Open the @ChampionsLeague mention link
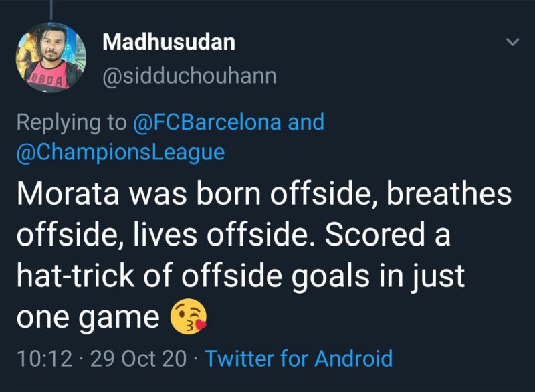Screen dimensions: 535x392 tap(120, 152)
